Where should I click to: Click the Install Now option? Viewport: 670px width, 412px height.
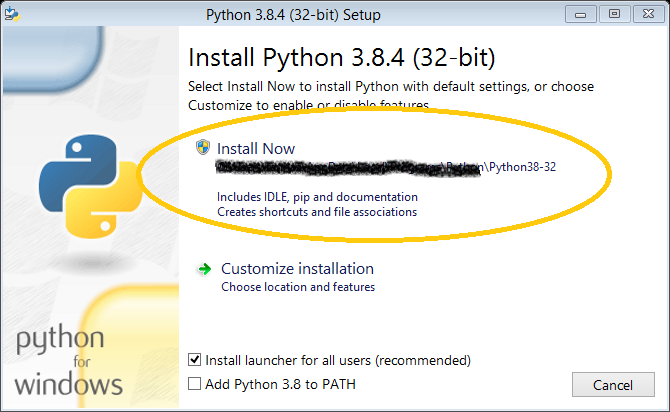256,149
